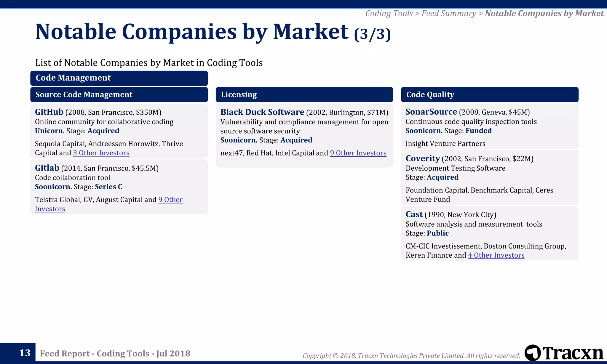This screenshot has height=364, width=607.
Task: Click the GitHub company name
Action: (x=49, y=112)
